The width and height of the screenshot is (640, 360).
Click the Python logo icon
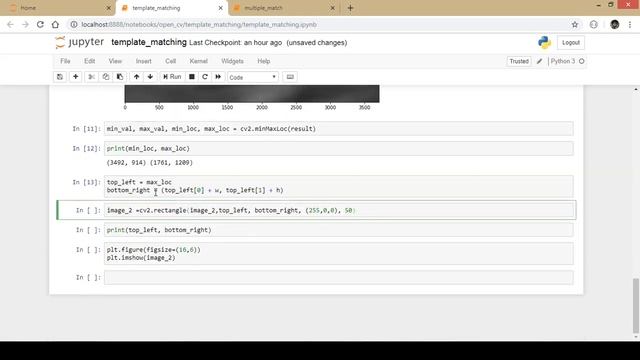(x=544, y=42)
